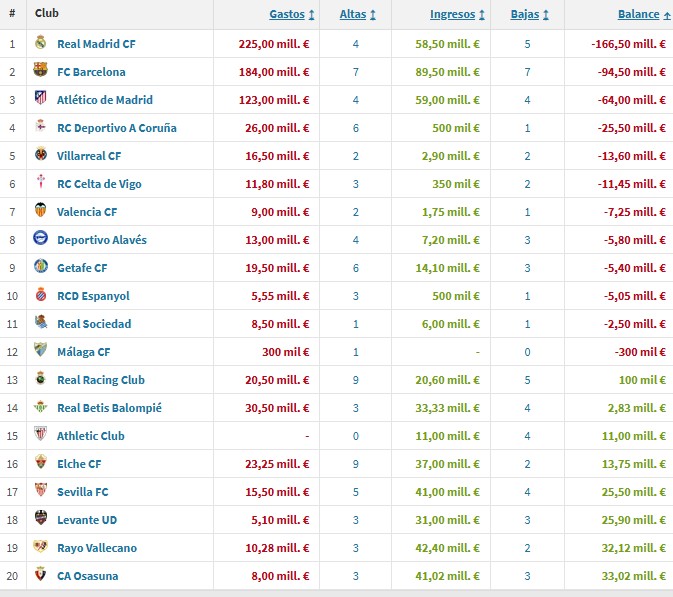Open the Valencia CF club link
This screenshot has height=597, width=673.
pyautogui.click(x=87, y=212)
